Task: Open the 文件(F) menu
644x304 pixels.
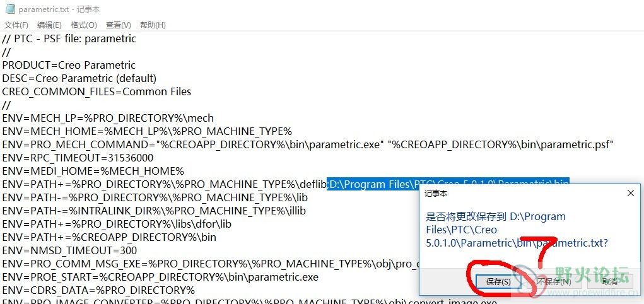Action: pos(16,25)
